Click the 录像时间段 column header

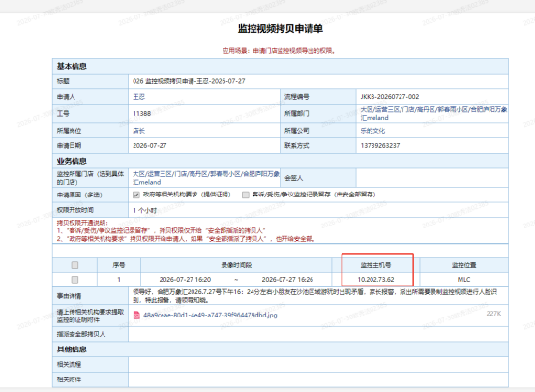pos(236,265)
